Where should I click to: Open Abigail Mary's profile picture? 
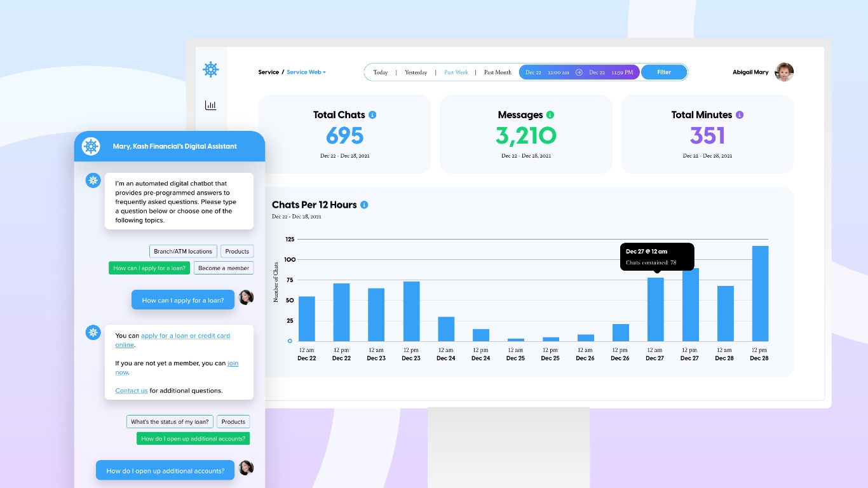(x=784, y=72)
